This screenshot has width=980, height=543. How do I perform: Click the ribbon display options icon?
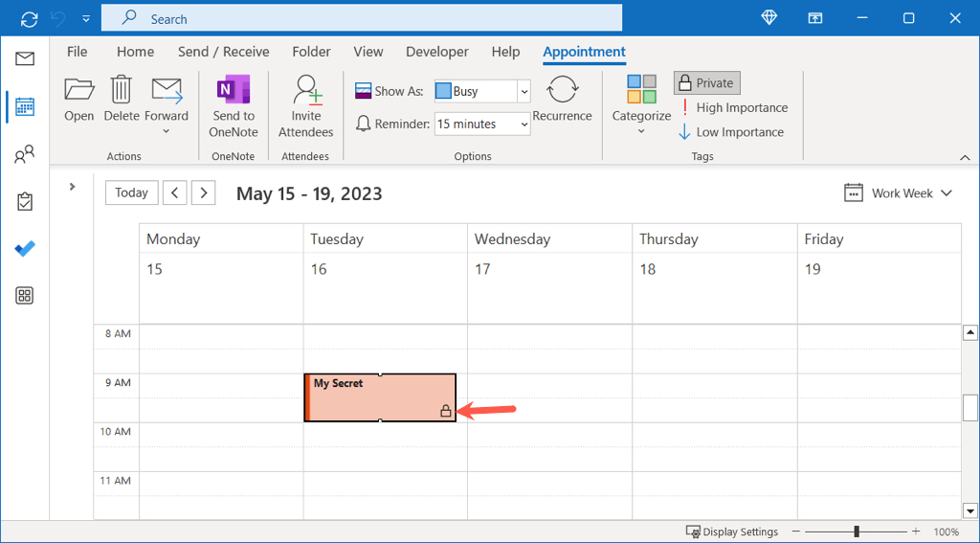pos(815,18)
